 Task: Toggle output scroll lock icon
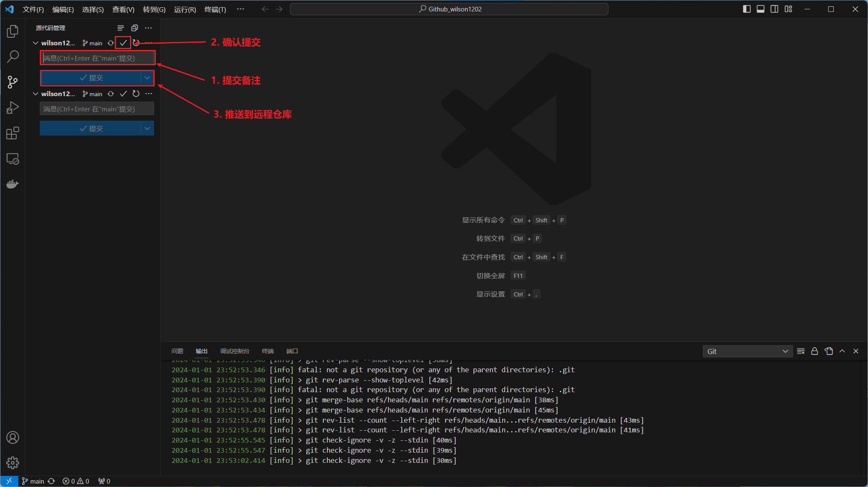[x=814, y=351]
